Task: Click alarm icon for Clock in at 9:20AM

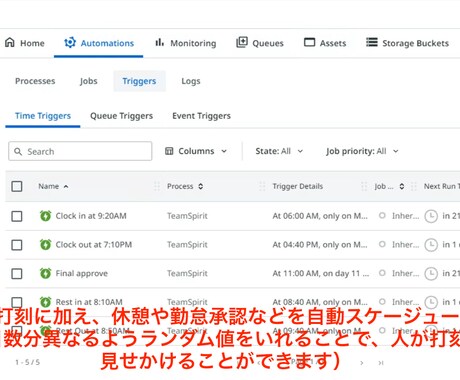Action: (x=45, y=216)
